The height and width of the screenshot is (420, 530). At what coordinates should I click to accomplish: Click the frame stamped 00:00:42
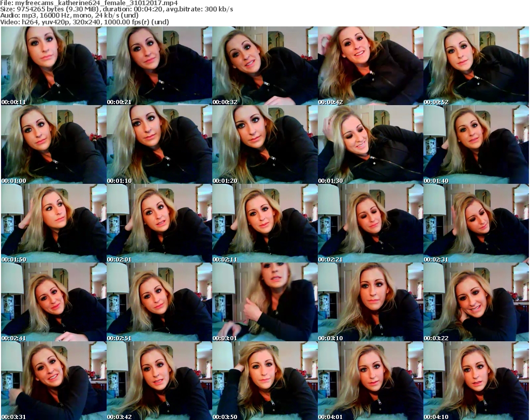(x=371, y=66)
